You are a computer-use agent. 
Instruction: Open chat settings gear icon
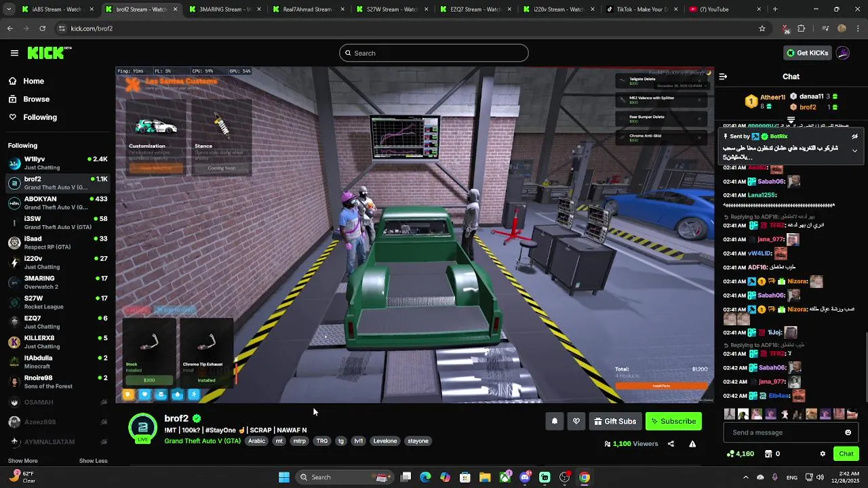[823, 453]
